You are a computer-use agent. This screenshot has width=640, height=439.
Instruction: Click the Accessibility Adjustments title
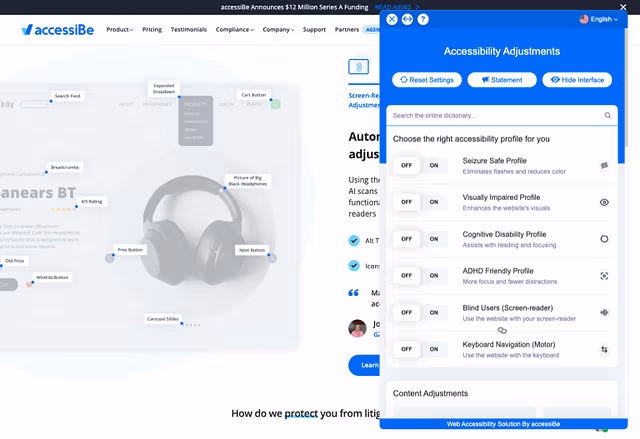(502, 51)
